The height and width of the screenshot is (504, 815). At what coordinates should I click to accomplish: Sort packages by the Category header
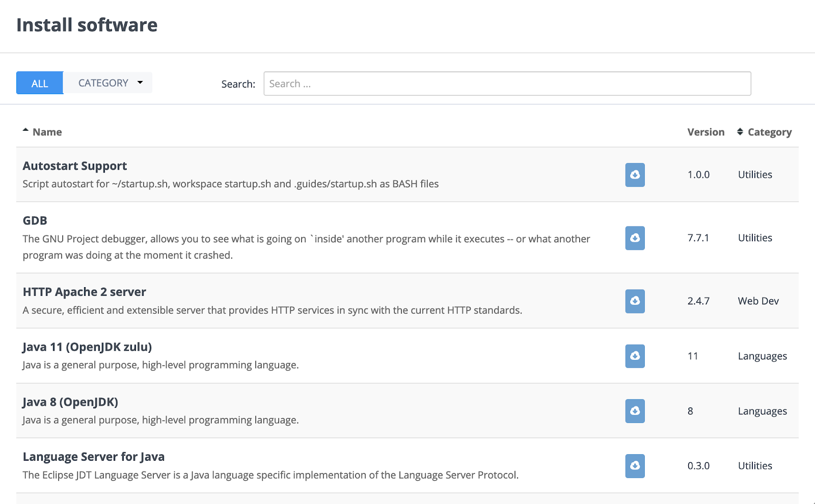tap(770, 131)
